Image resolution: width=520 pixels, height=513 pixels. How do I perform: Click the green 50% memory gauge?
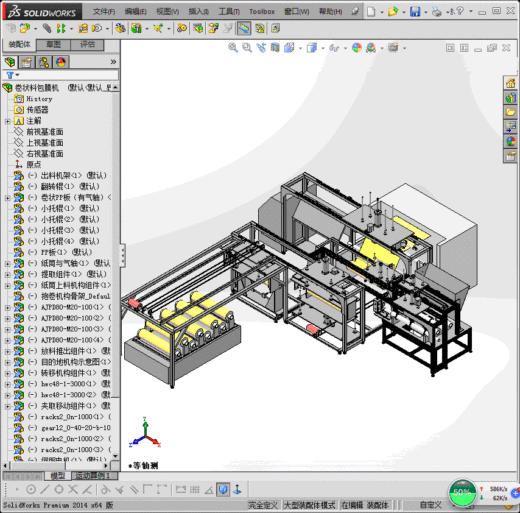(x=462, y=493)
